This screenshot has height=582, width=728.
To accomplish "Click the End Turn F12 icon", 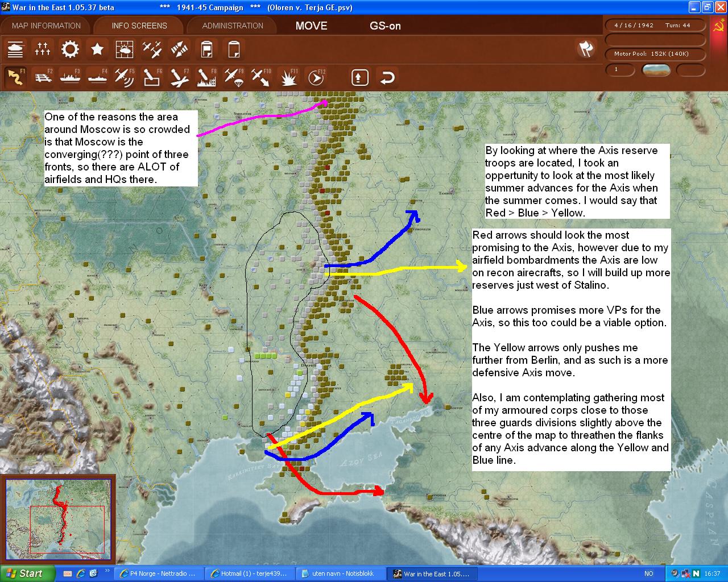I will (316, 77).
